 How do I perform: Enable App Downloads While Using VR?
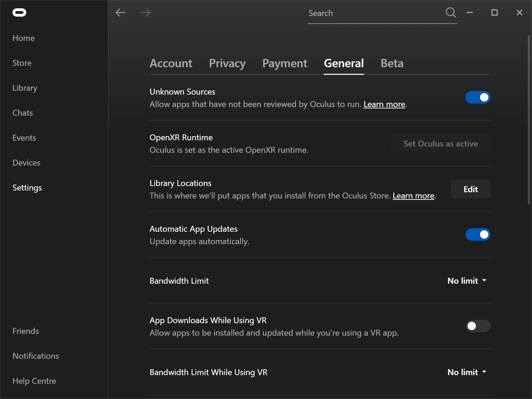pyautogui.click(x=478, y=326)
